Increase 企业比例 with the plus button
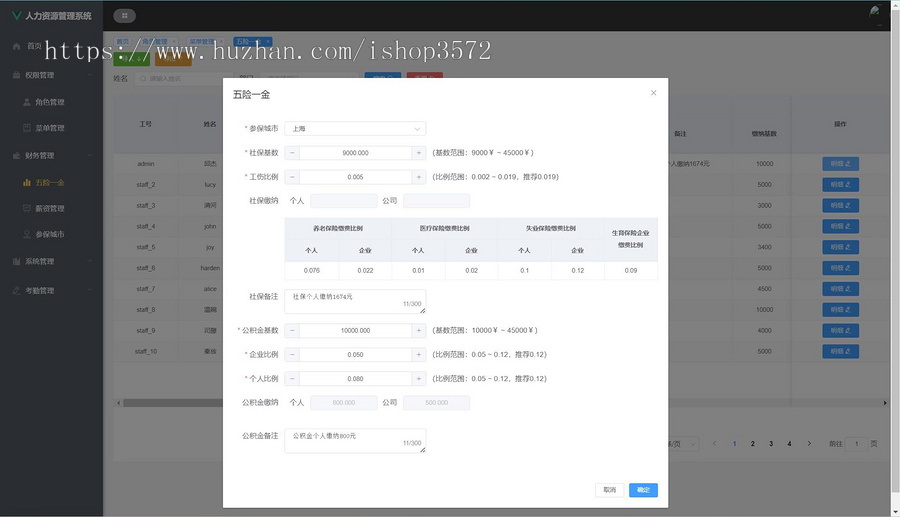Viewport: 900px width, 517px height. (418, 355)
